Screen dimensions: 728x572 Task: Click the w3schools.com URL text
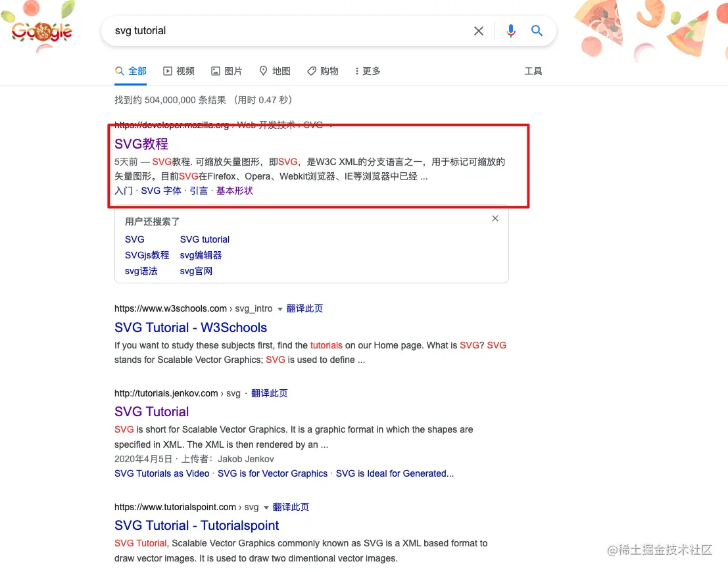click(170, 309)
